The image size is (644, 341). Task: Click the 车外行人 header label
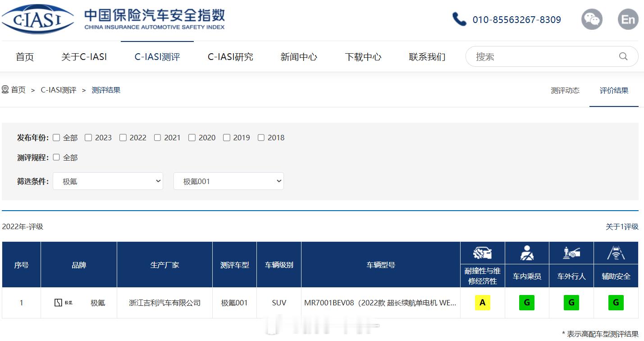point(571,276)
